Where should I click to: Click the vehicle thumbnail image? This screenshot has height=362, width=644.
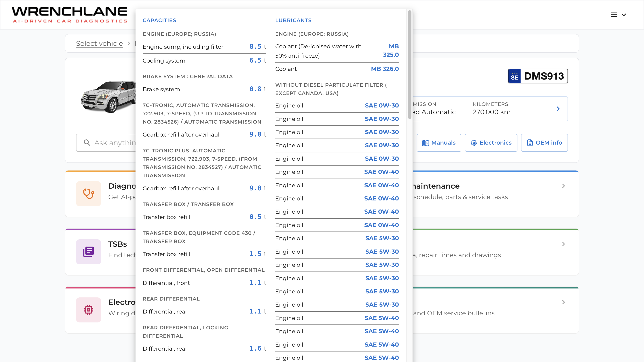108,97
